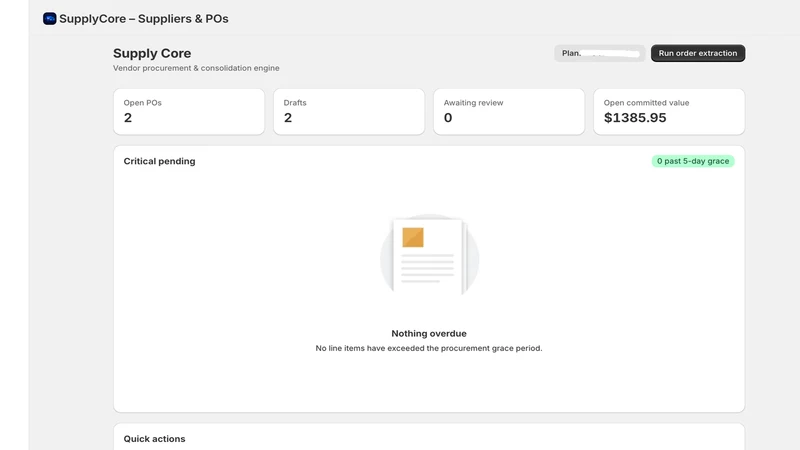Open the Open POs stat card

pyautogui.click(x=189, y=112)
